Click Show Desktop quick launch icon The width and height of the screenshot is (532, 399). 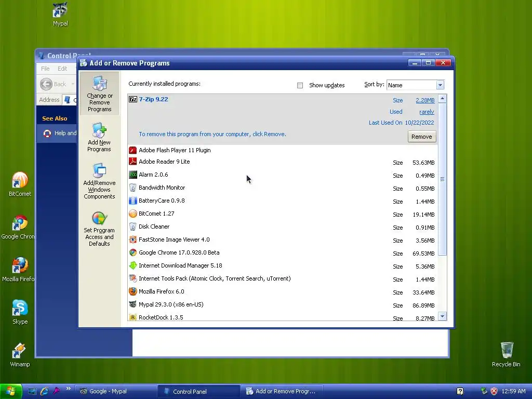32,391
